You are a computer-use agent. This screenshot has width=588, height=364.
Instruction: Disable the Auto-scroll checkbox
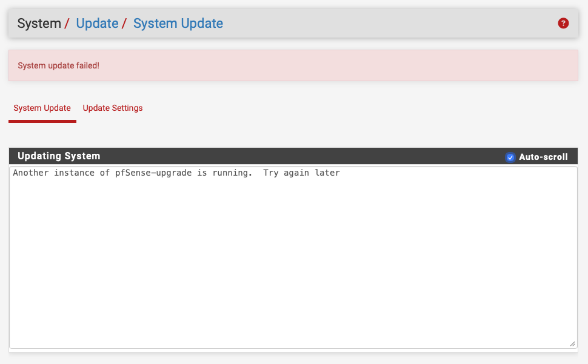pos(510,157)
